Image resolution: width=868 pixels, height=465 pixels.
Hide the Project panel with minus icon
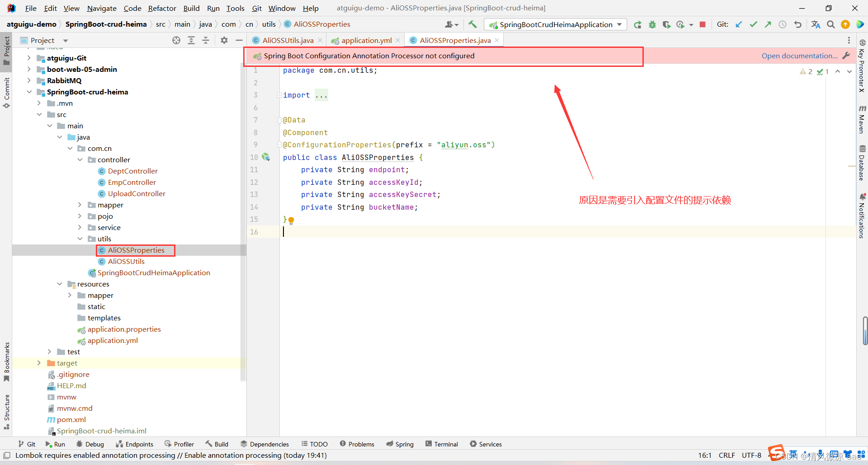[239, 40]
